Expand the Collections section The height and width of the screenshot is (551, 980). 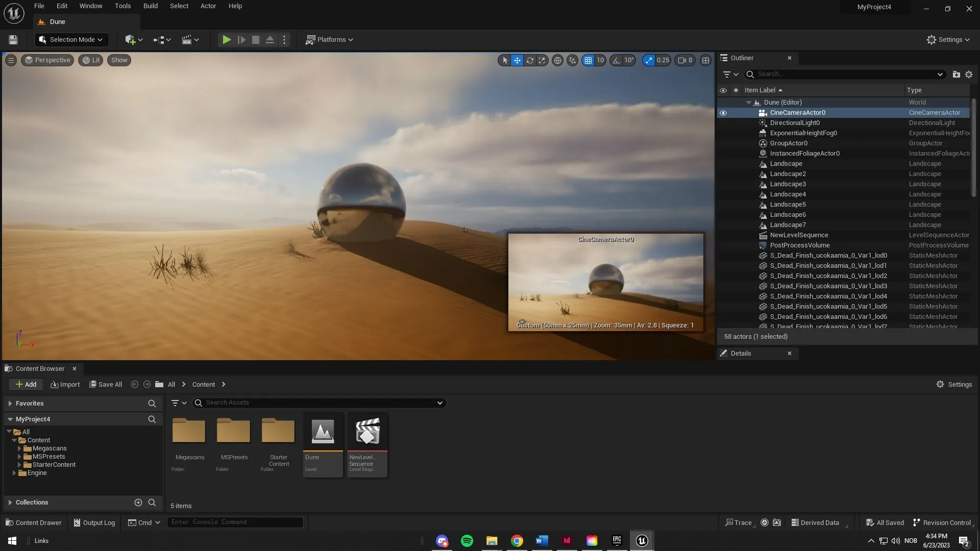[10, 503]
